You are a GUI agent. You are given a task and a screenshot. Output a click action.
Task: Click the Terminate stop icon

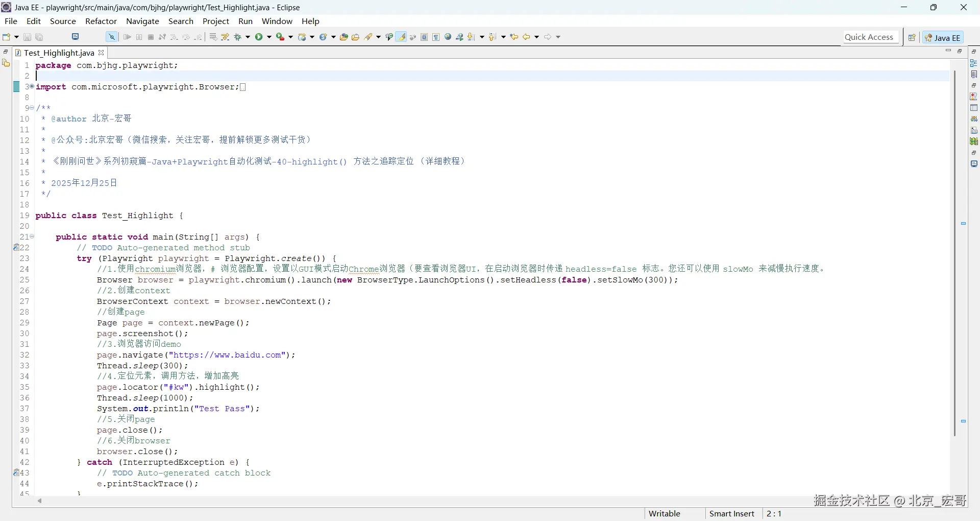(151, 37)
